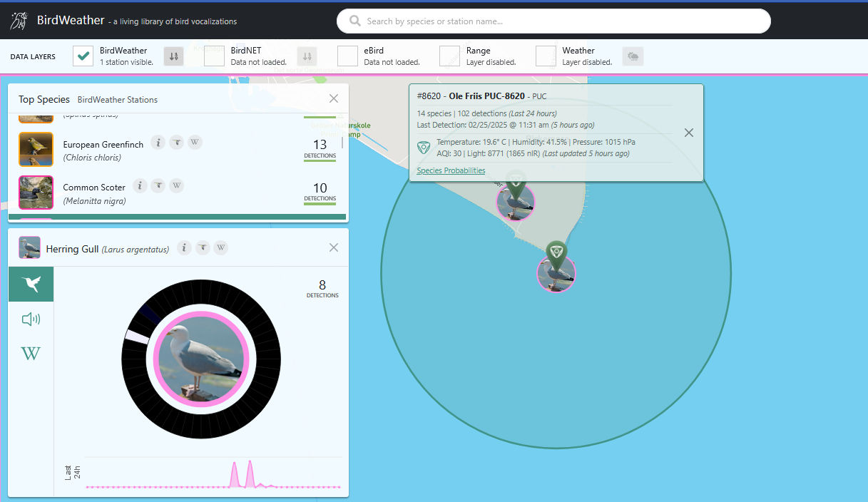Enable the eBird data layer checkbox
Screen dimensions: 868x502
pyautogui.click(x=348, y=56)
